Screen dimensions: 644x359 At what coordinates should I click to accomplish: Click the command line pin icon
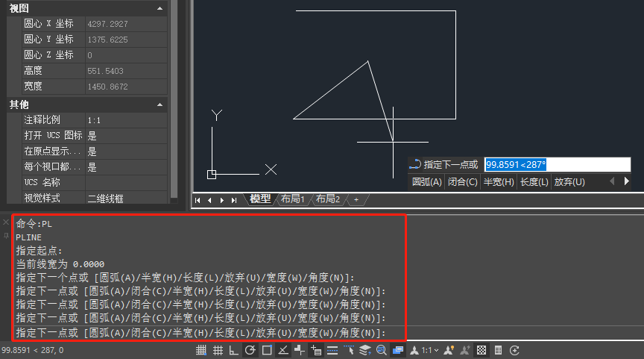tap(6, 236)
